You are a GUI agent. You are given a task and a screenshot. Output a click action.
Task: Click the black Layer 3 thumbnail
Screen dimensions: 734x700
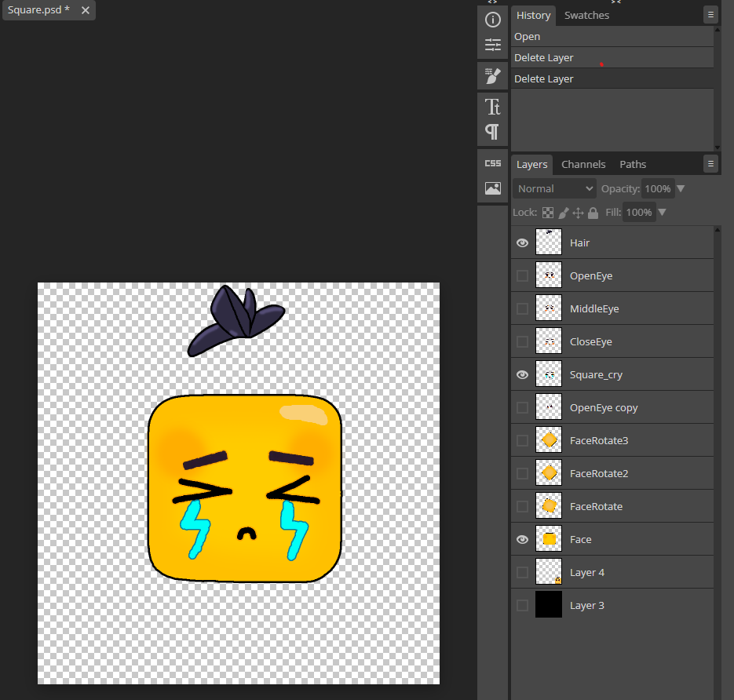click(549, 604)
